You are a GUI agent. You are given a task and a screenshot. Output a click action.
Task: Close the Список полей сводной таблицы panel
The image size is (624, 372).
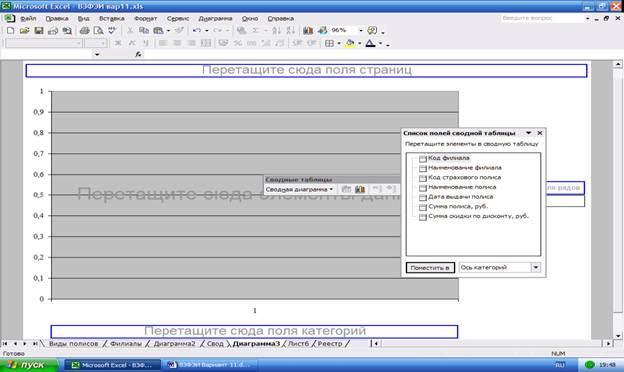click(540, 133)
